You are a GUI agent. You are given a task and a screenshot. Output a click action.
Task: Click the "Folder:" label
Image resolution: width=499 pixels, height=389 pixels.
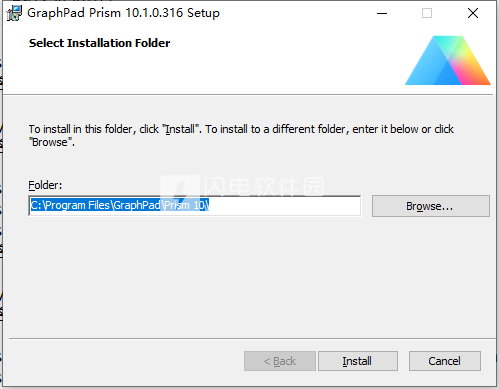coord(45,185)
